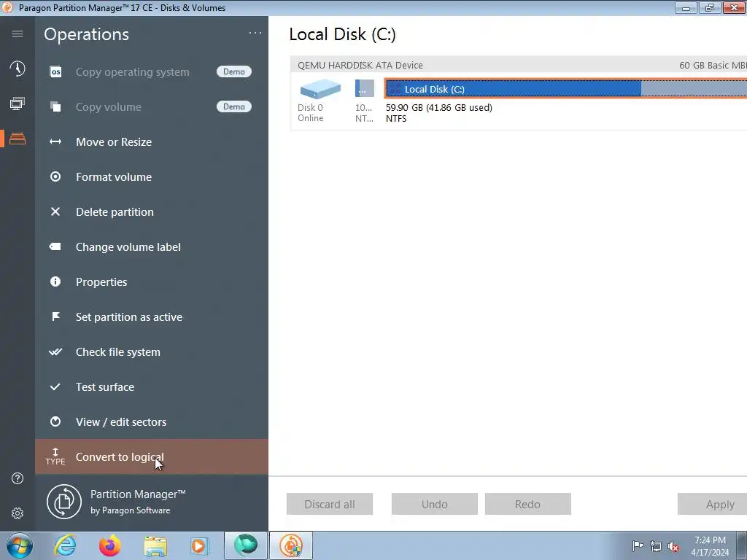Click the Copy volume icon

(x=55, y=106)
